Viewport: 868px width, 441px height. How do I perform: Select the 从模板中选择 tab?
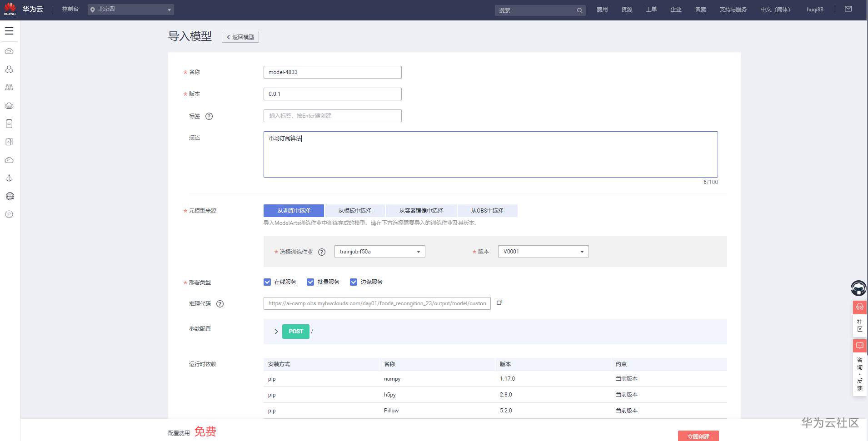click(354, 211)
